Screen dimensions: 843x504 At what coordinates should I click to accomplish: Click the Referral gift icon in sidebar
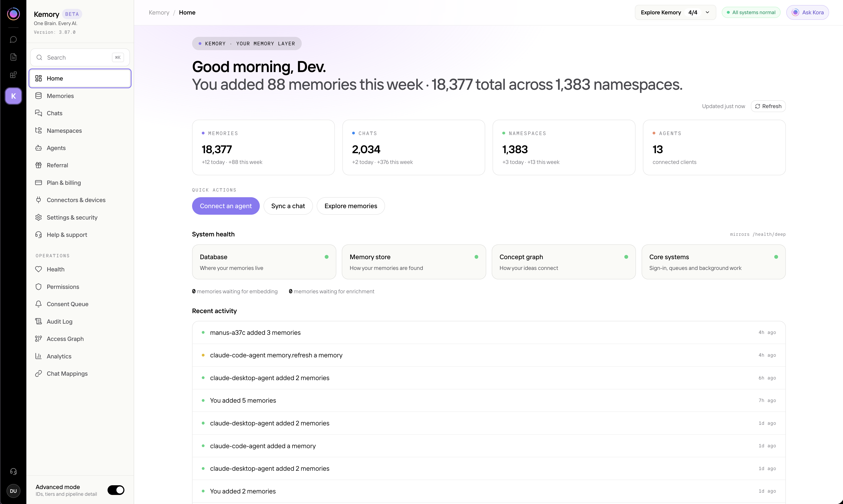point(39,165)
